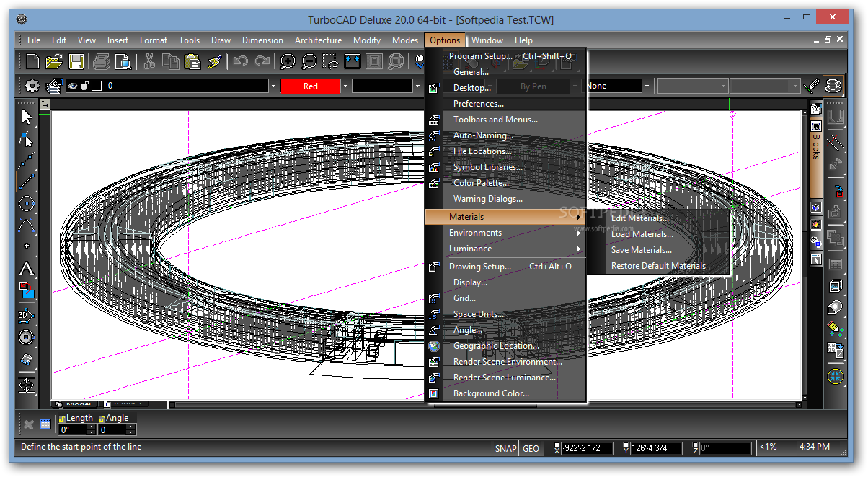Click Length field stepper arrows
This screenshot has width=868, height=477.
point(91,429)
